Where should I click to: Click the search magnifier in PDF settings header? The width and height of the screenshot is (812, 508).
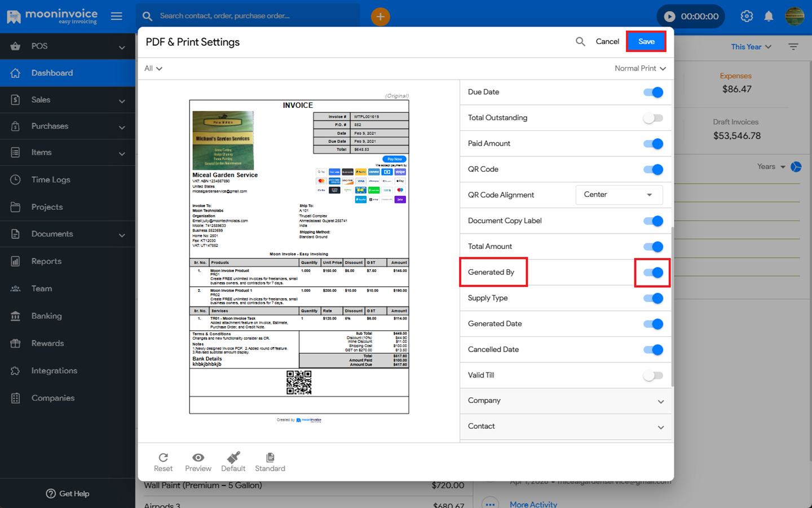pos(580,42)
